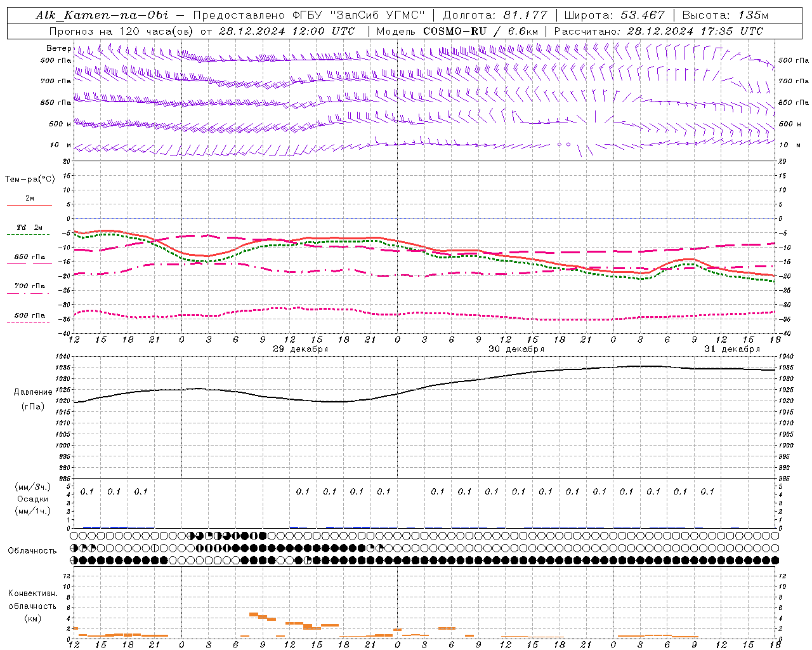Screen dimensions: 812x650
Task: Click the 29 декабря date label
Action: pyautogui.click(x=301, y=348)
